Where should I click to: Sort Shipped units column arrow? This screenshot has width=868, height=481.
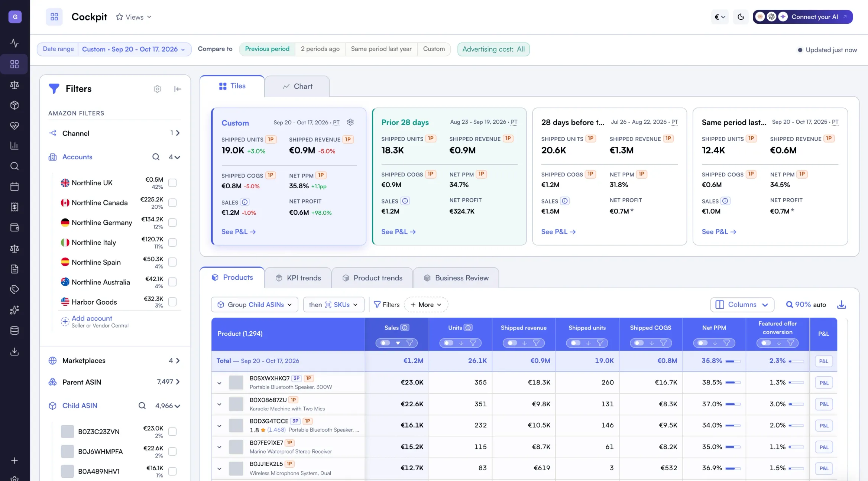pos(588,343)
